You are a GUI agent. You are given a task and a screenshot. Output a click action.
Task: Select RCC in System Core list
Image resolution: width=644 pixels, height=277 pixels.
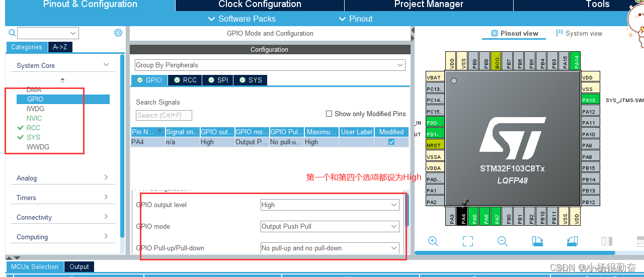[33, 128]
